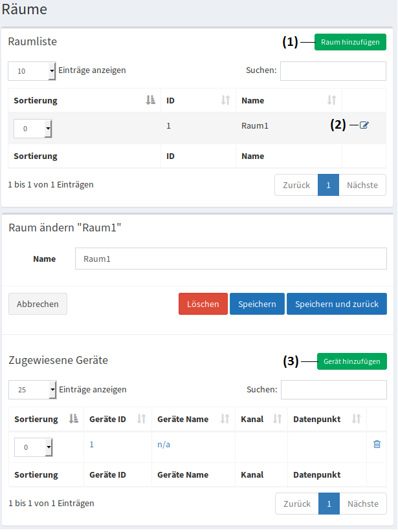This screenshot has width=398, height=532.
Task: Open the devices entries-per-page dropdown
Action: 32,390
